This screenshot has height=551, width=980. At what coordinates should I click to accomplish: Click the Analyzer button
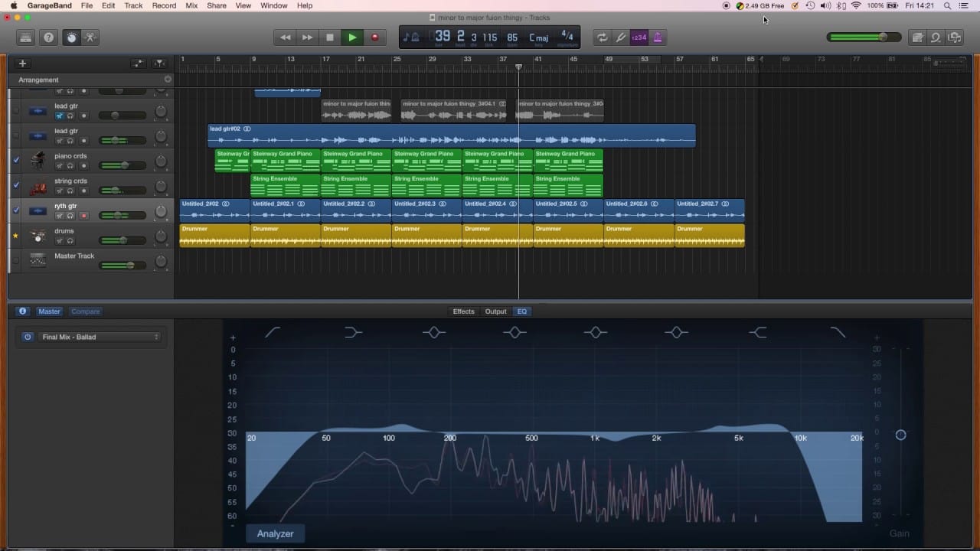tap(275, 533)
